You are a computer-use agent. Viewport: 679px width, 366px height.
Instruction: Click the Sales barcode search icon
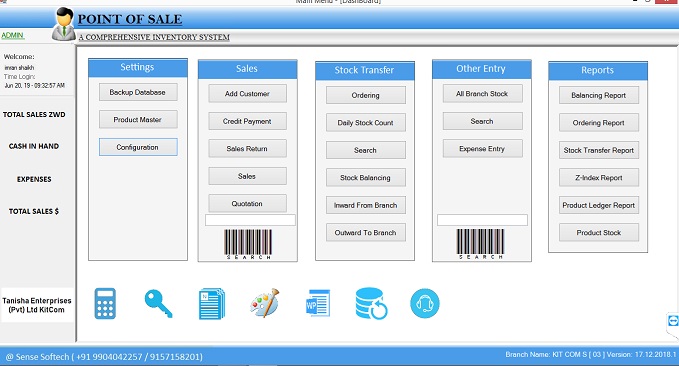click(x=248, y=244)
